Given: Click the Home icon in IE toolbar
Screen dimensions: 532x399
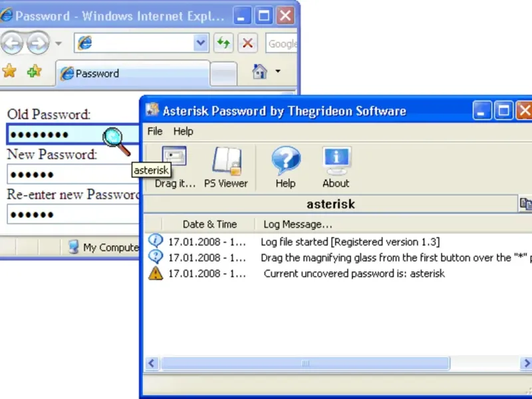Looking at the screenshot, I should click(259, 71).
